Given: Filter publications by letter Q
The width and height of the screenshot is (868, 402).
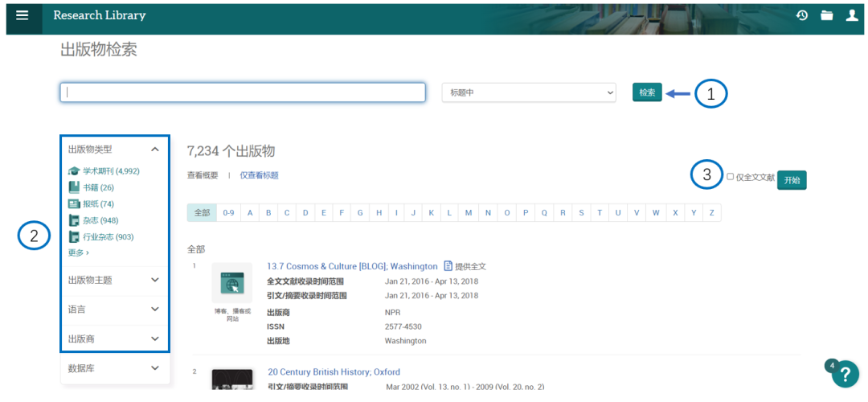Looking at the screenshot, I should [544, 212].
